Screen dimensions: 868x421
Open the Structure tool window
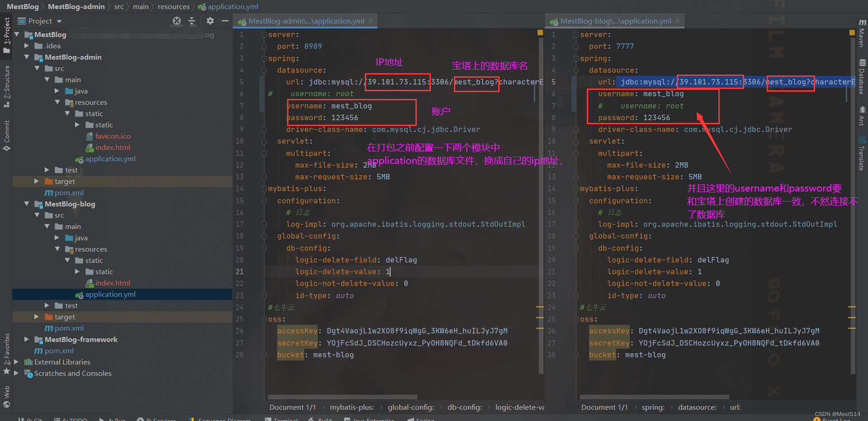(6, 86)
